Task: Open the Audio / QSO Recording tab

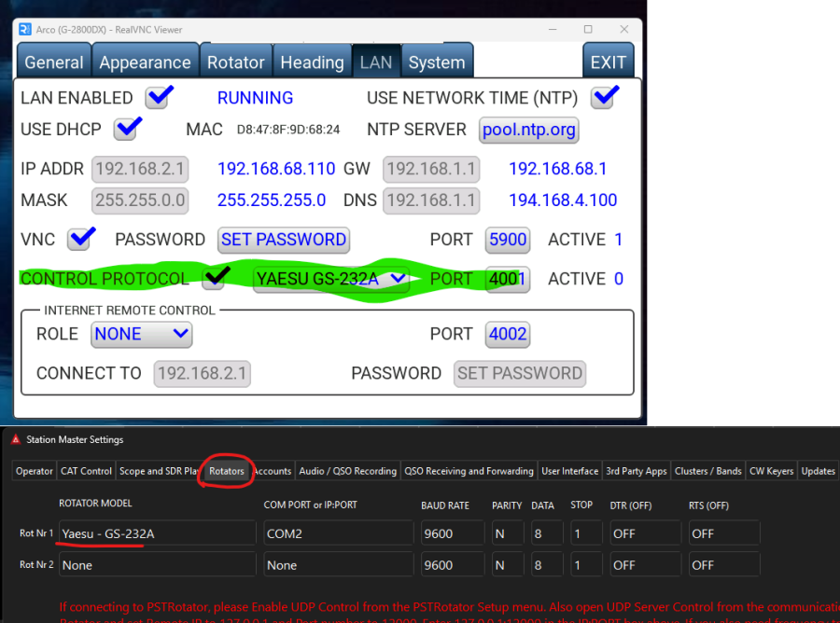Action: [348, 471]
